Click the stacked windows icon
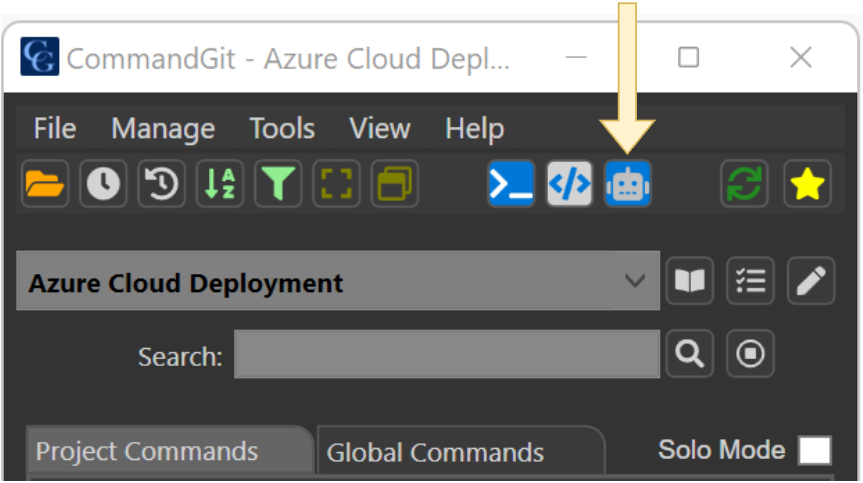 point(396,184)
